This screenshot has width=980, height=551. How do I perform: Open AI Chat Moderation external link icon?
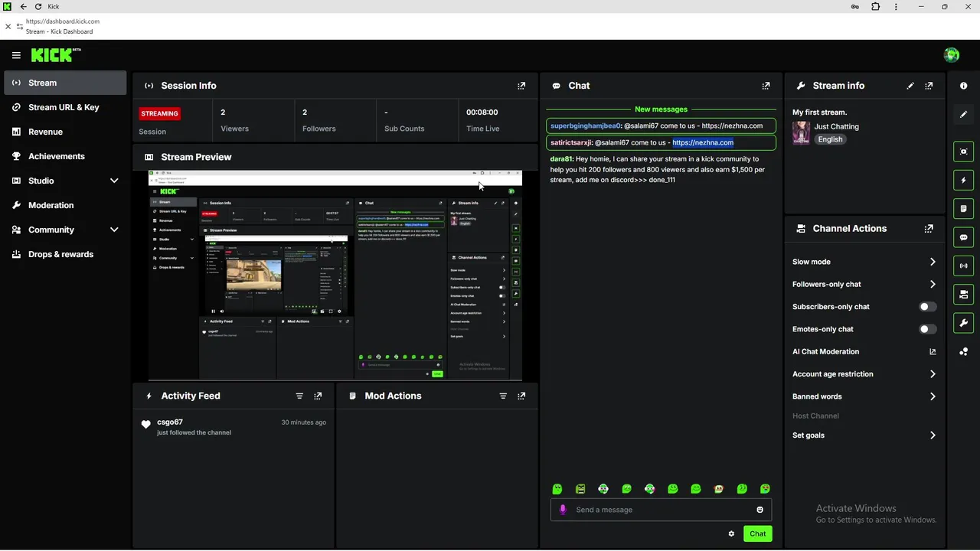pyautogui.click(x=933, y=351)
